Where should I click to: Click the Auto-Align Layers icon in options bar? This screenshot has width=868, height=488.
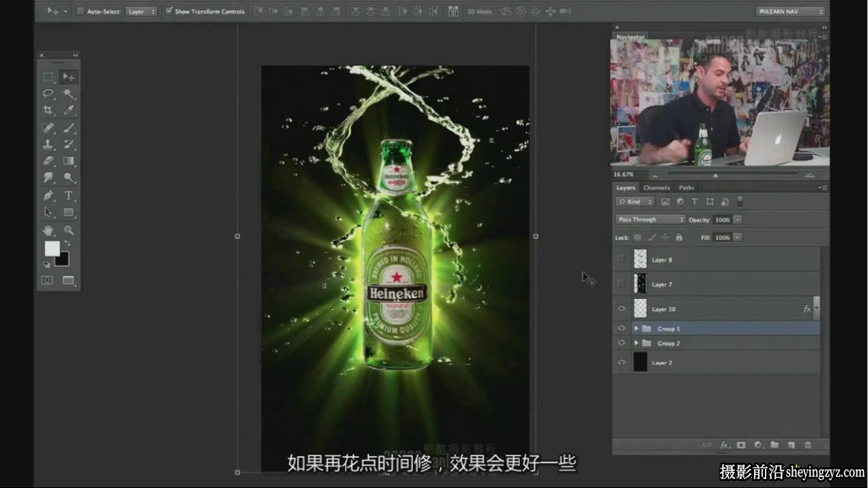pyautogui.click(x=454, y=11)
